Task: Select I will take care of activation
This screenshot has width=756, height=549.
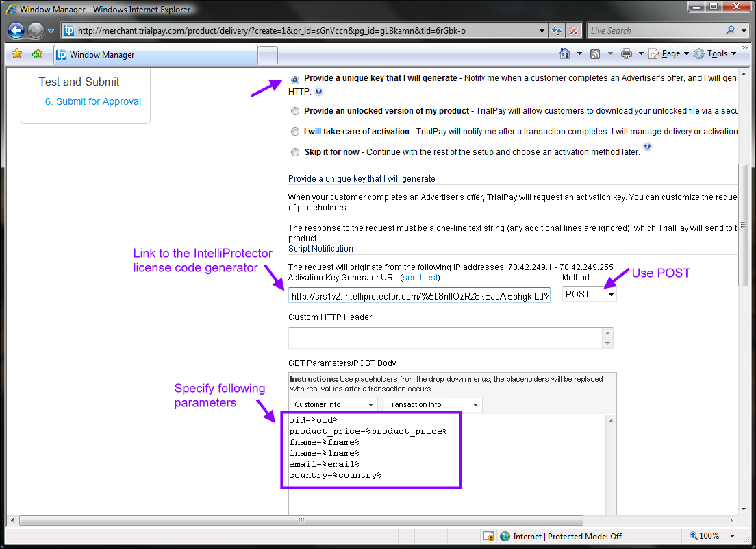Action: coord(295,132)
